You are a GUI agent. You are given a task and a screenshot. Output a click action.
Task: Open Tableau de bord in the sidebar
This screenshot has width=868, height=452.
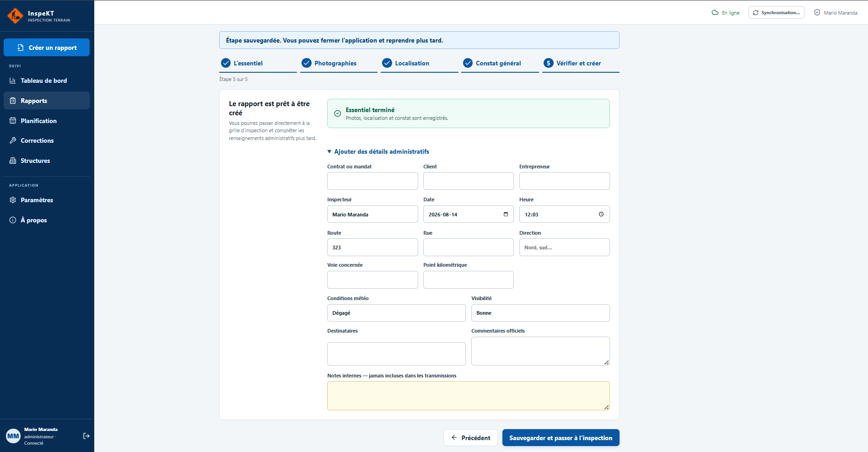(x=47, y=81)
